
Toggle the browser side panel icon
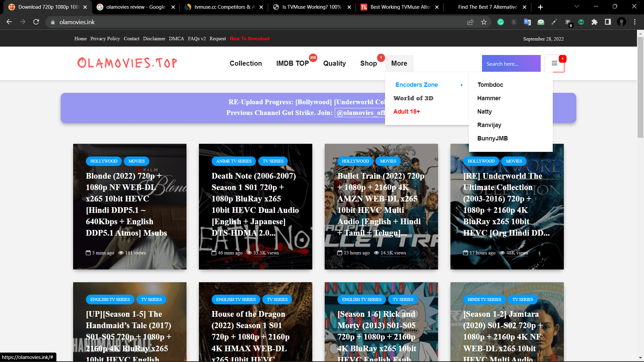[x=608, y=22]
